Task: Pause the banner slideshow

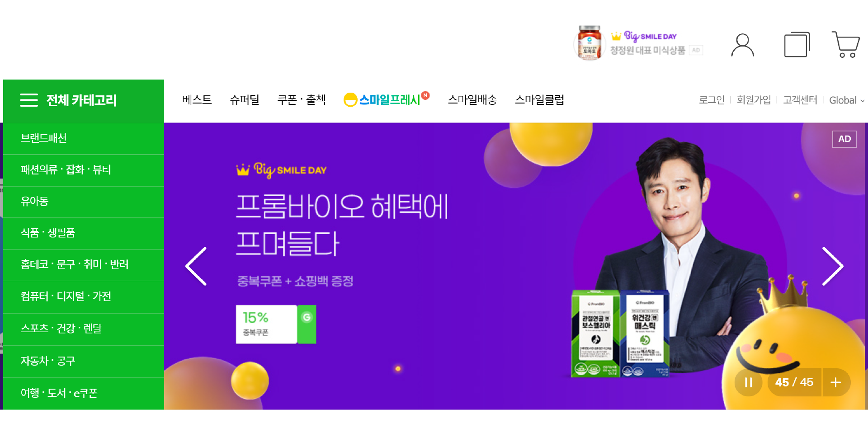Action: pos(749,382)
